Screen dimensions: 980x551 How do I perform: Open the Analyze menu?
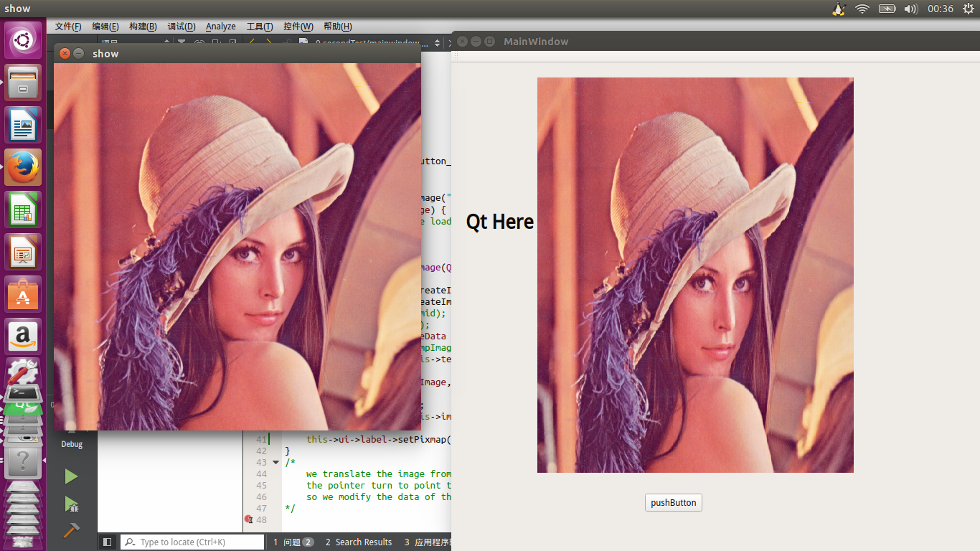221,27
